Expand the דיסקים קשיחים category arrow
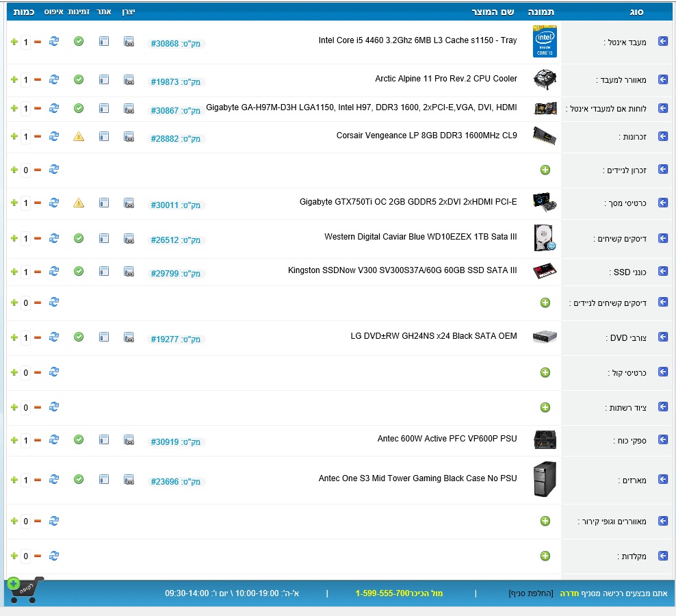The height and width of the screenshot is (616, 676). (x=662, y=238)
